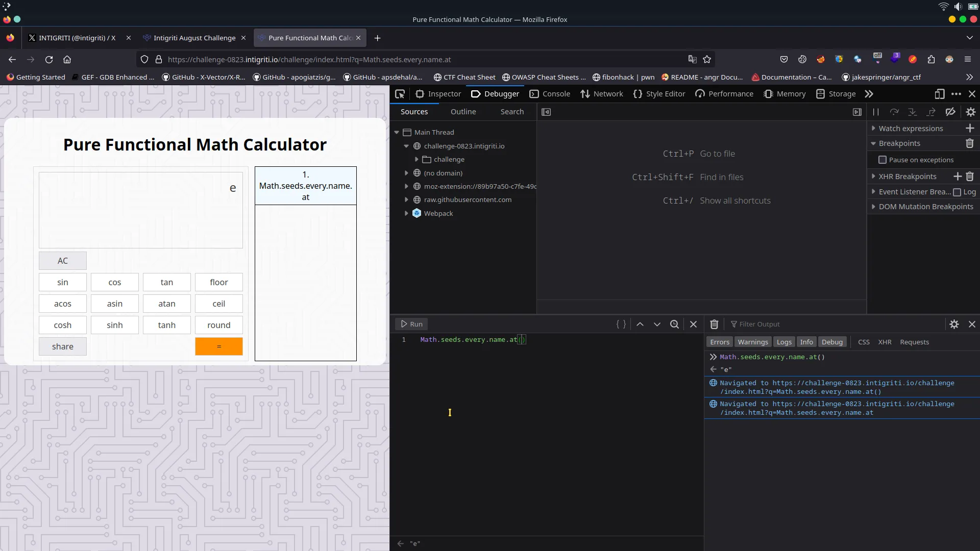Collapse the sources pane icon
The image size is (980, 551).
(546, 112)
